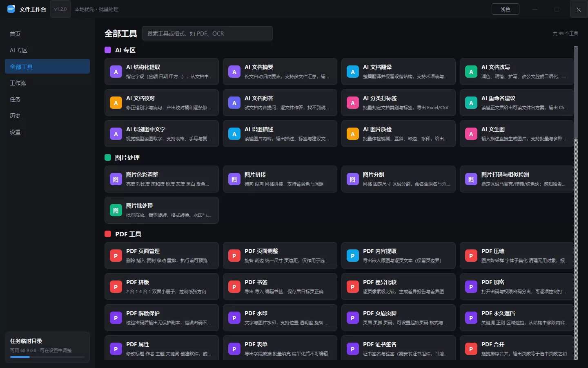Screen dimensions: 588x368
Task: Go to 首页 in the sidebar
Action: (47, 34)
